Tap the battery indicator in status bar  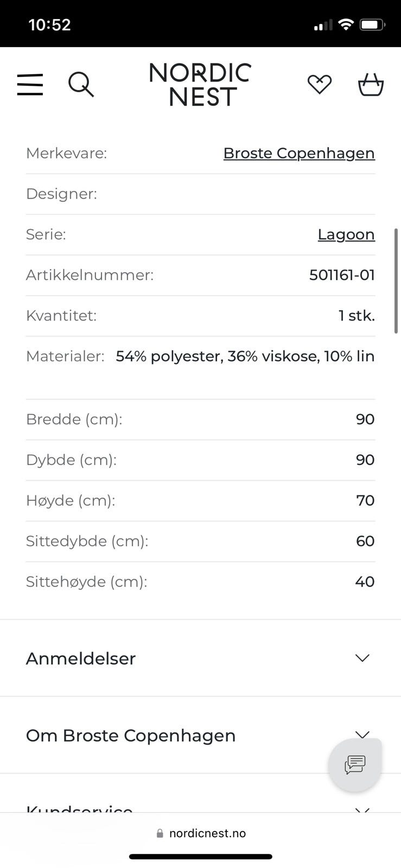(x=372, y=24)
